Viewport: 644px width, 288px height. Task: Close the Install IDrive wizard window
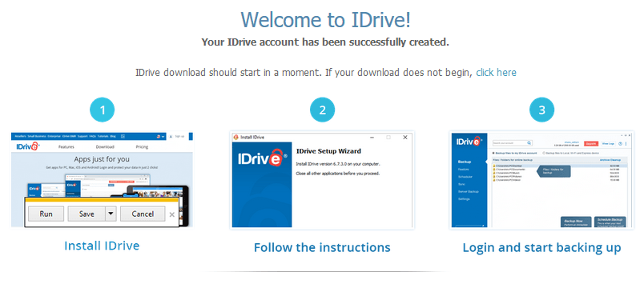(x=405, y=138)
